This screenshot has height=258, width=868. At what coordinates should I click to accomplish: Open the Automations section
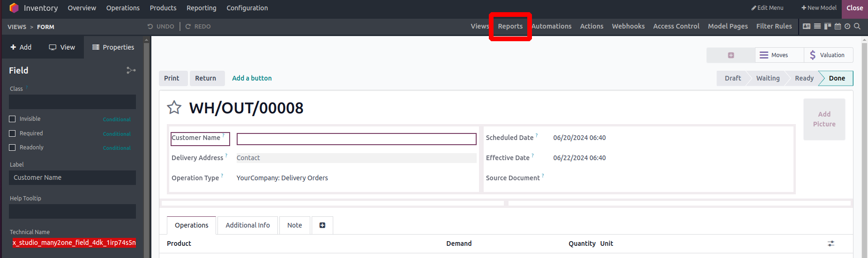pyautogui.click(x=552, y=26)
